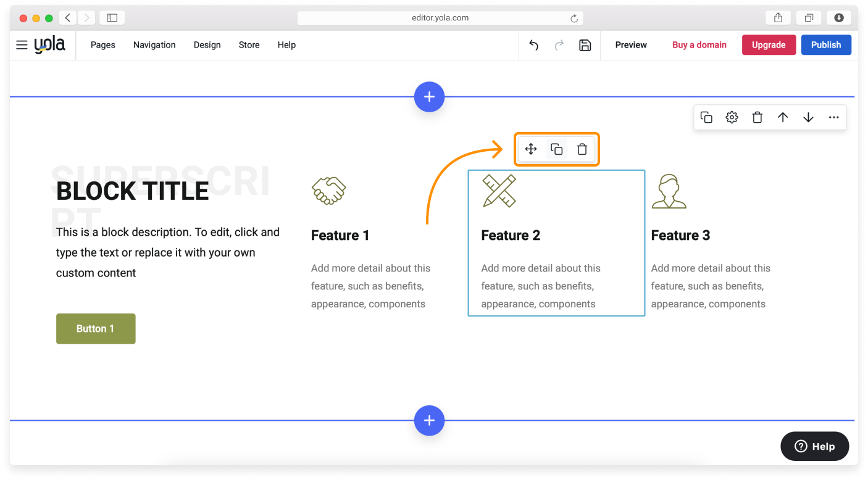The height and width of the screenshot is (480, 868).
Task: Open the Design menu
Action: (x=207, y=45)
